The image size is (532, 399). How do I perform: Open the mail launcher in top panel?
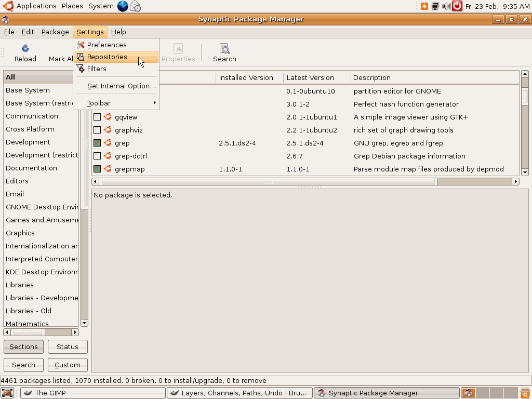tap(136, 6)
